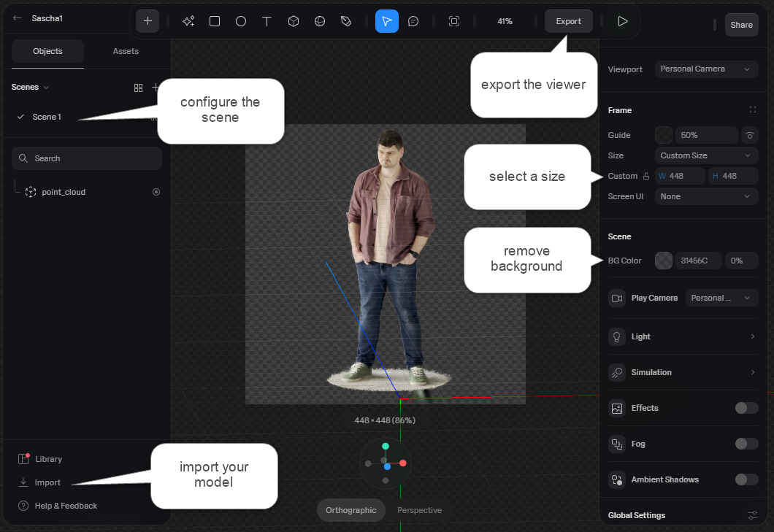
Task: Open the Screen UI dropdown
Action: (705, 196)
